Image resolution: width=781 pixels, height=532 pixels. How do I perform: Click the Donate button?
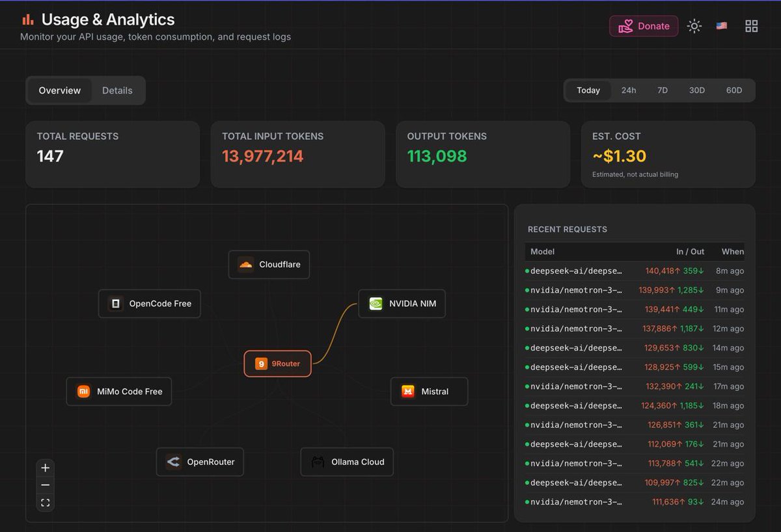644,26
